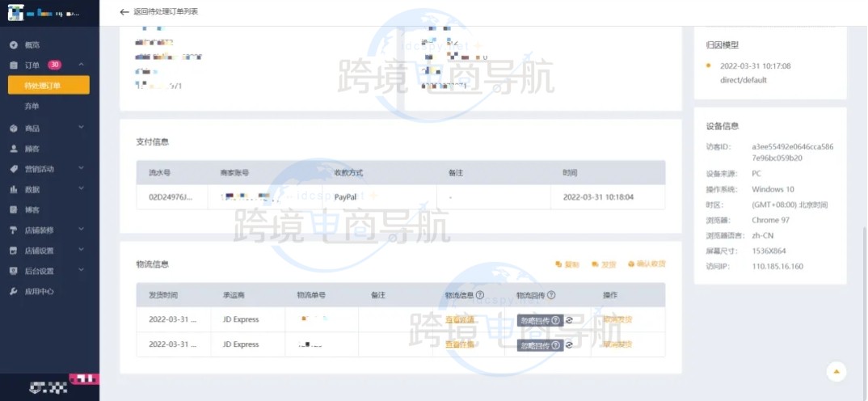This screenshot has height=401, width=868.
Task: Expand the 店铺设置 menu chevron
Action: click(82, 249)
